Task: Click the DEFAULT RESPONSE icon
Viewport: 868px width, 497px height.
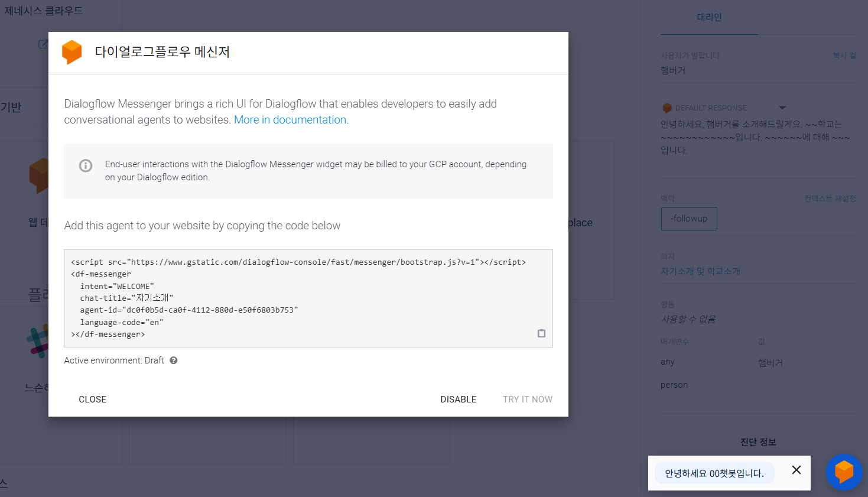Action: tap(667, 108)
